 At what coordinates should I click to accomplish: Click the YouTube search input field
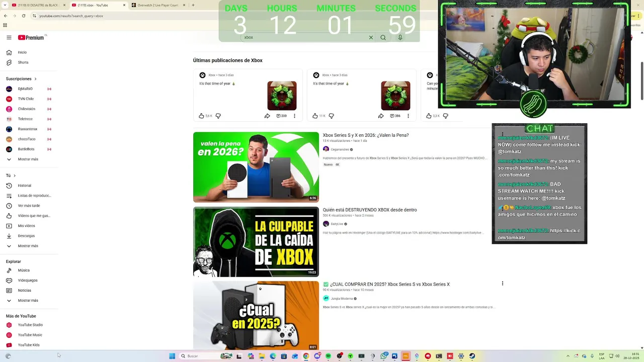[304, 37]
